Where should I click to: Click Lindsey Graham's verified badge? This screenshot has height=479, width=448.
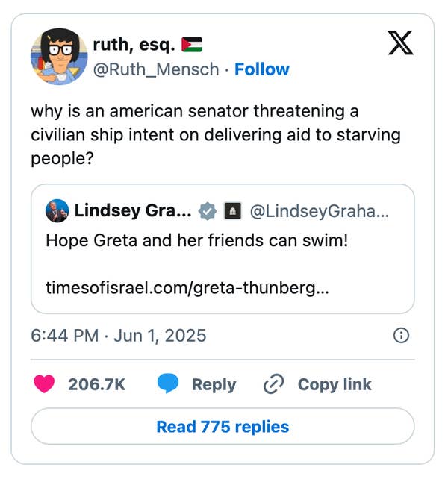click(208, 211)
